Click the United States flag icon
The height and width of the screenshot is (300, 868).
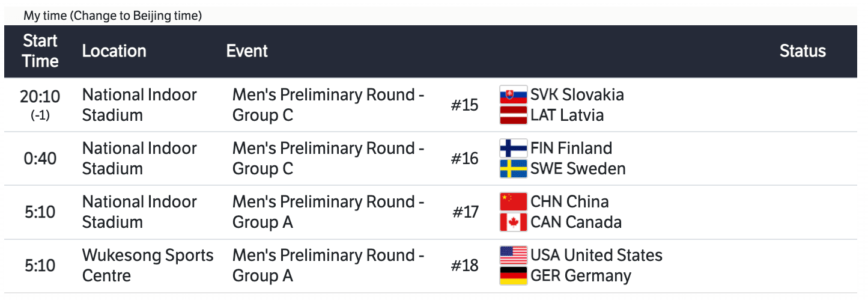click(x=513, y=256)
